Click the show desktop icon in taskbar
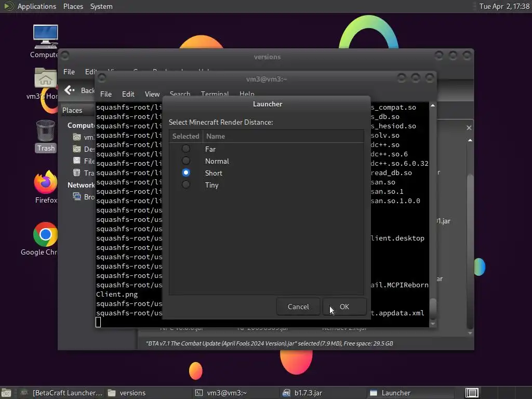532x399 pixels. [6, 393]
